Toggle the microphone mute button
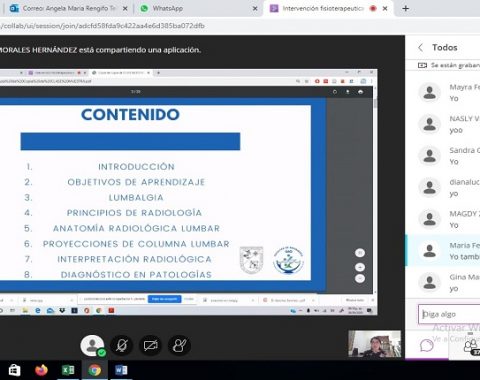The height and width of the screenshot is (380, 480). coord(122,345)
